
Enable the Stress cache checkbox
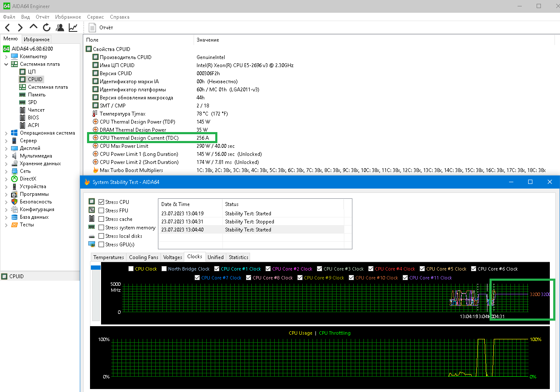click(101, 219)
